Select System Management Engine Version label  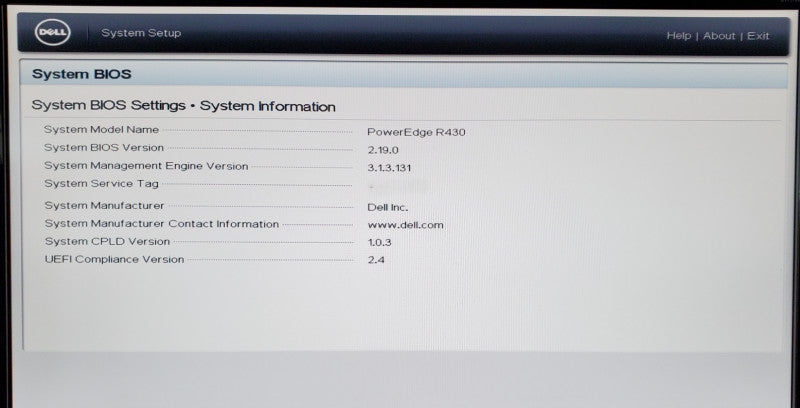coord(146,166)
